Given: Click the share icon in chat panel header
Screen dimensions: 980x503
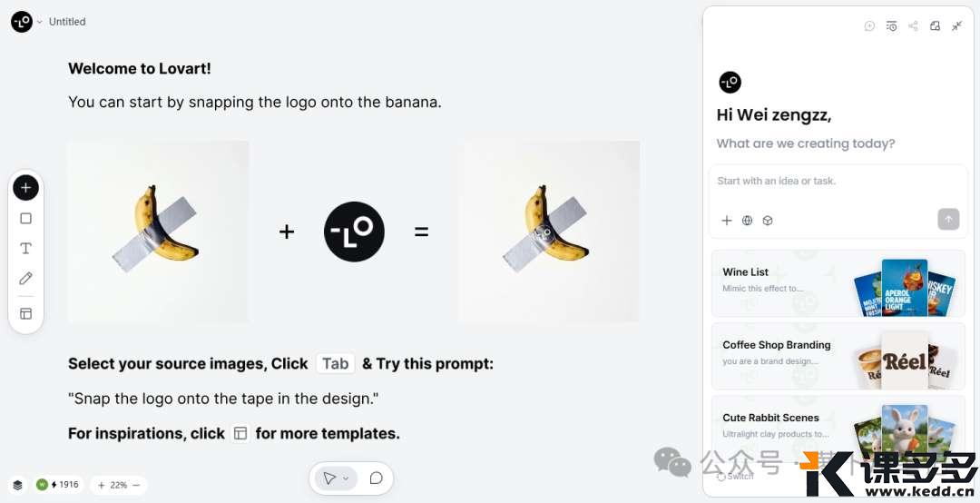Looking at the screenshot, I should coord(913,25).
